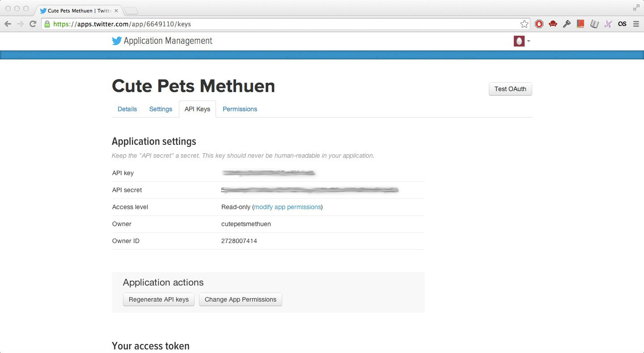Viewport: 644px width, 353px height.
Task: Open the Application Management home link
Action: (x=168, y=41)
